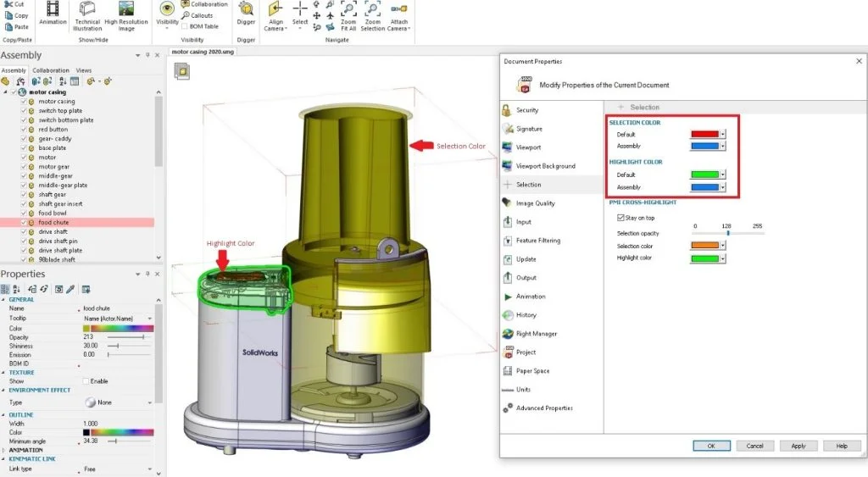This screenshot has height=477, width=868.
Task: Collapse the motor casing tree root
Action: (x=5, y=92)
